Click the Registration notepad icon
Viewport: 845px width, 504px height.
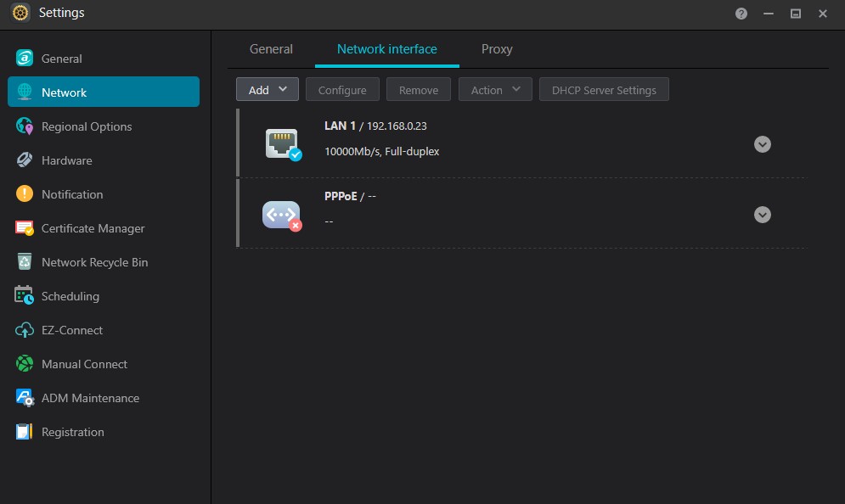pyautogui.click(x=25, y=431)
